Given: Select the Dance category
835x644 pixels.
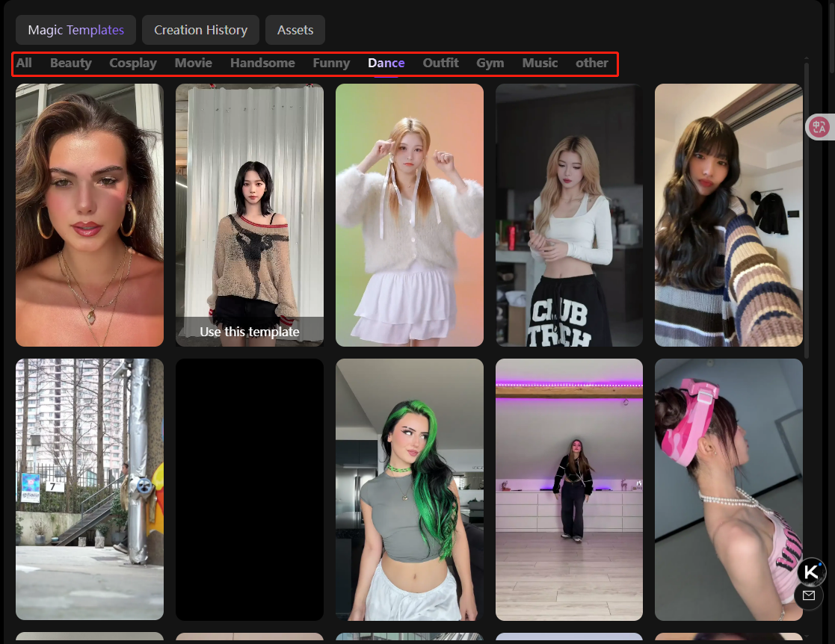Looking at the screenshot, I should (386, 63).
